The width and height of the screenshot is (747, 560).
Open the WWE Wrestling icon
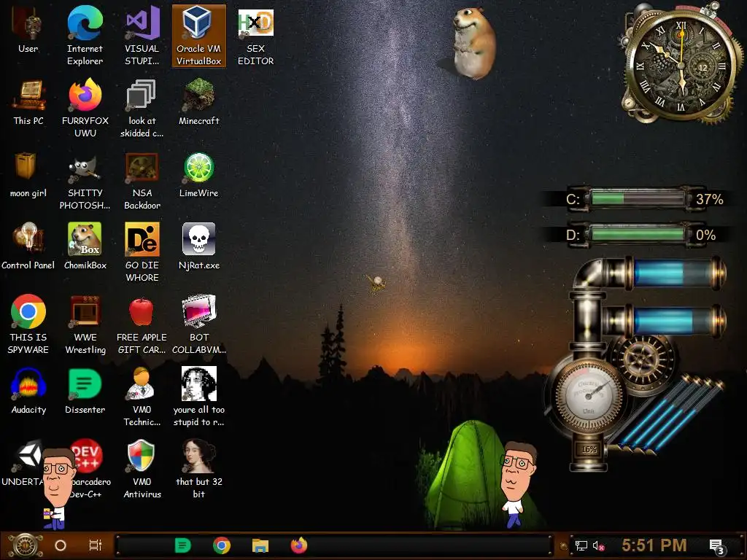click(85, 324)
